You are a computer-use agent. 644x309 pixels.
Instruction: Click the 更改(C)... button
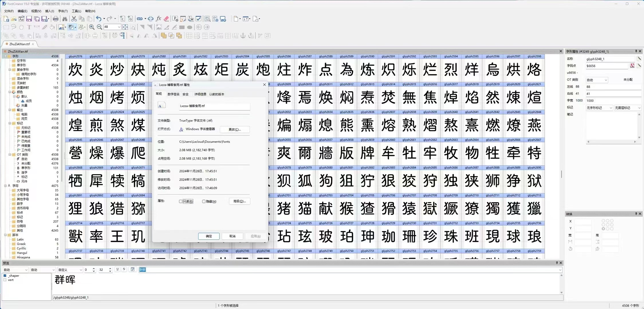click(x=235, y=130)
